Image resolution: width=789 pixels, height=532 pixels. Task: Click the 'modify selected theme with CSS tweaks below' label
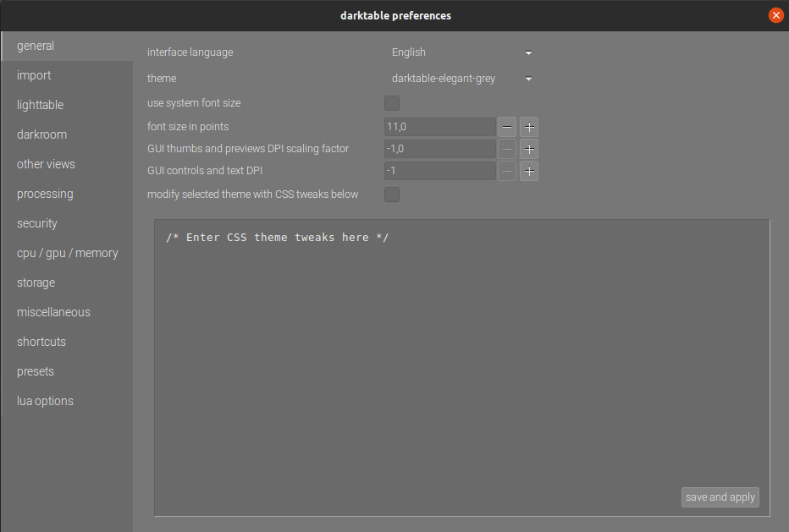tap(252, 195)
